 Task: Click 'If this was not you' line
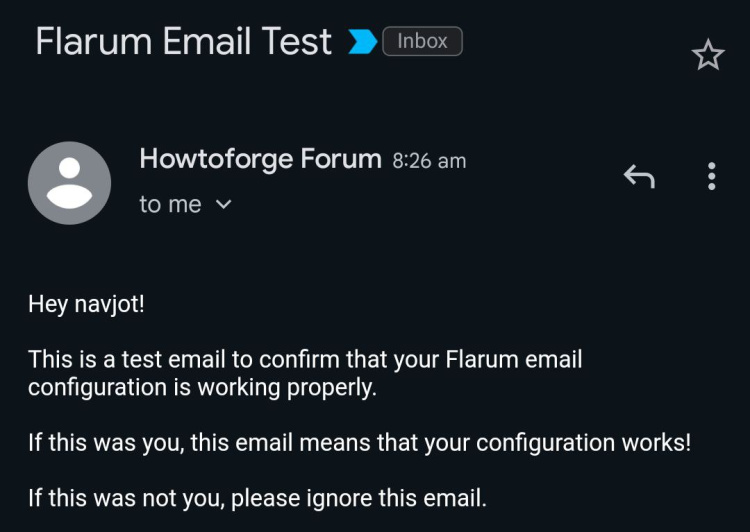tap(257, 497)
